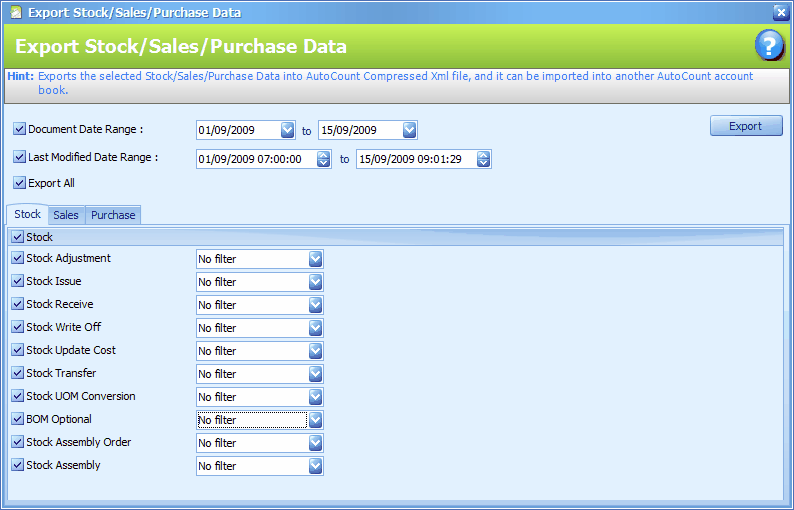This screenshot has width=794, height=510.
Task: Open Stock Issue filter dropdown
Action: coord(315,282)
